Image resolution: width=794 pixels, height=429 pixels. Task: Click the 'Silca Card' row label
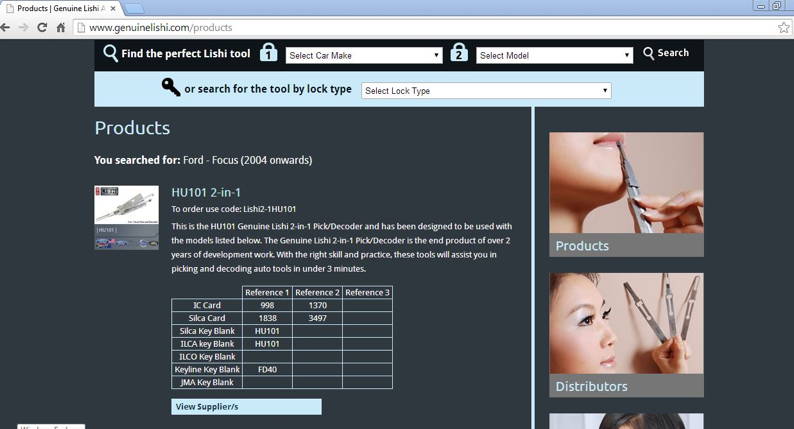[x=207, y=318]
